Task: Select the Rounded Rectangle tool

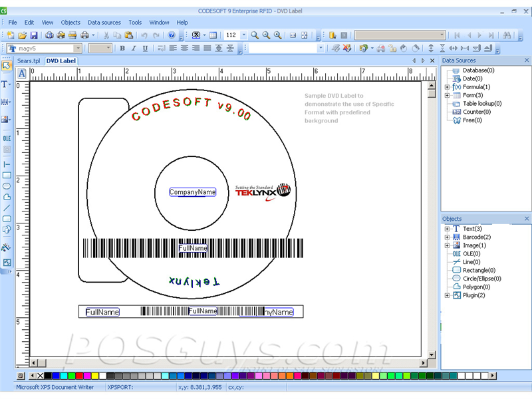Action: 7,219
